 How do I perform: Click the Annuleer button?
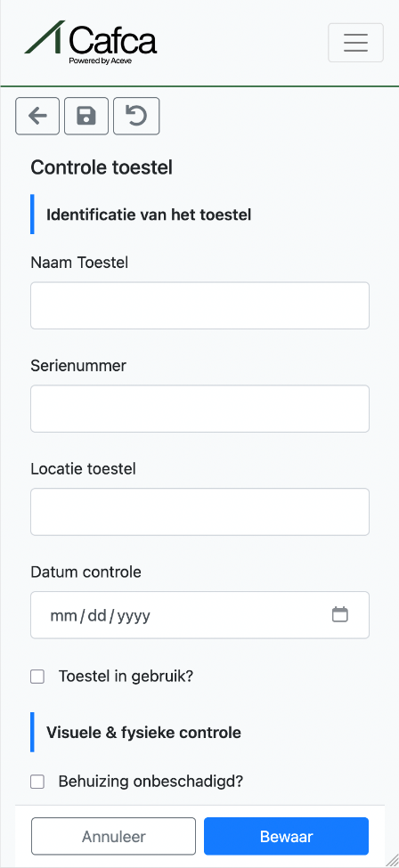coord(114,836)
